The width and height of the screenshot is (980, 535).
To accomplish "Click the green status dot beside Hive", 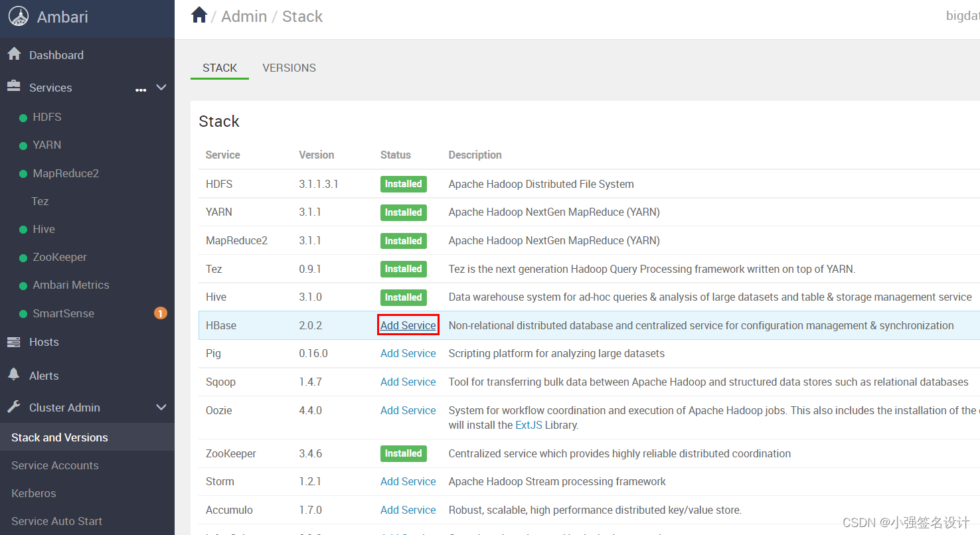I will click(24, 230).
